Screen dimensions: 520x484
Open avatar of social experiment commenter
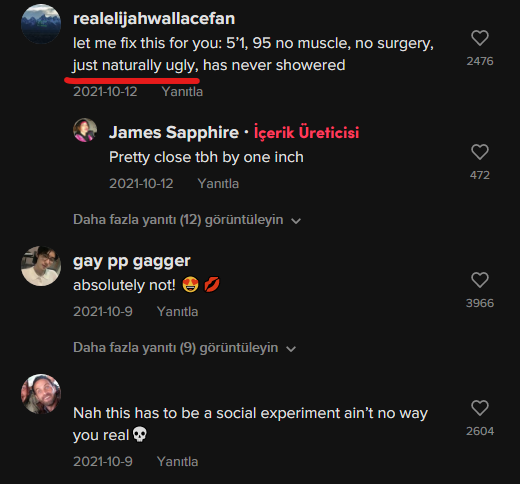click(x=41, y=394)
